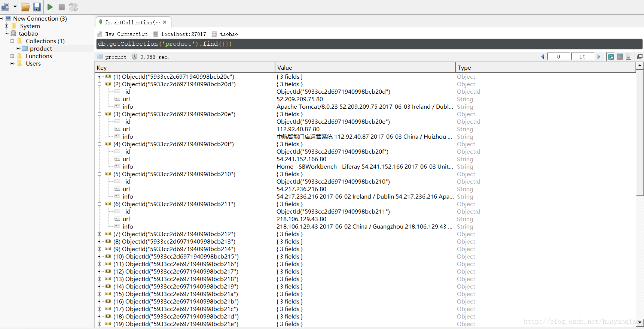Switch to text view mode
This screenshot has width=644, height=329.
pos(629,57)
